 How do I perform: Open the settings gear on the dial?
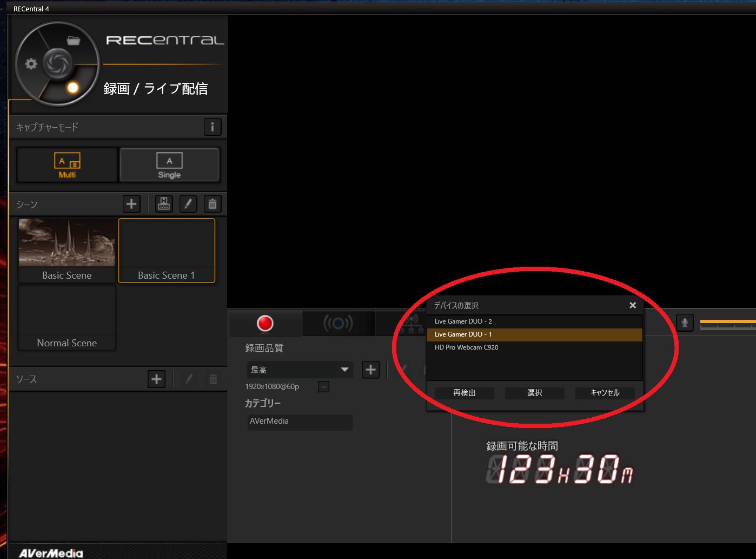pos(31,64)
